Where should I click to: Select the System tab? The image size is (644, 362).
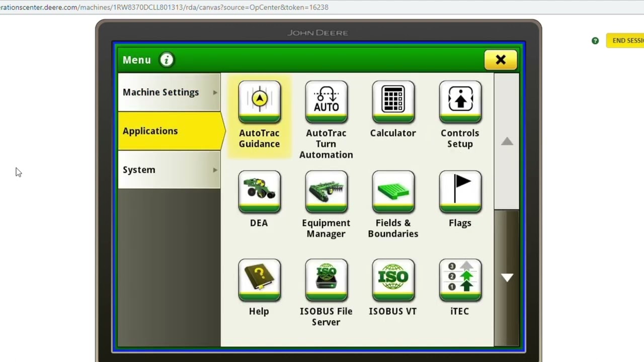[x=169, y=169]
